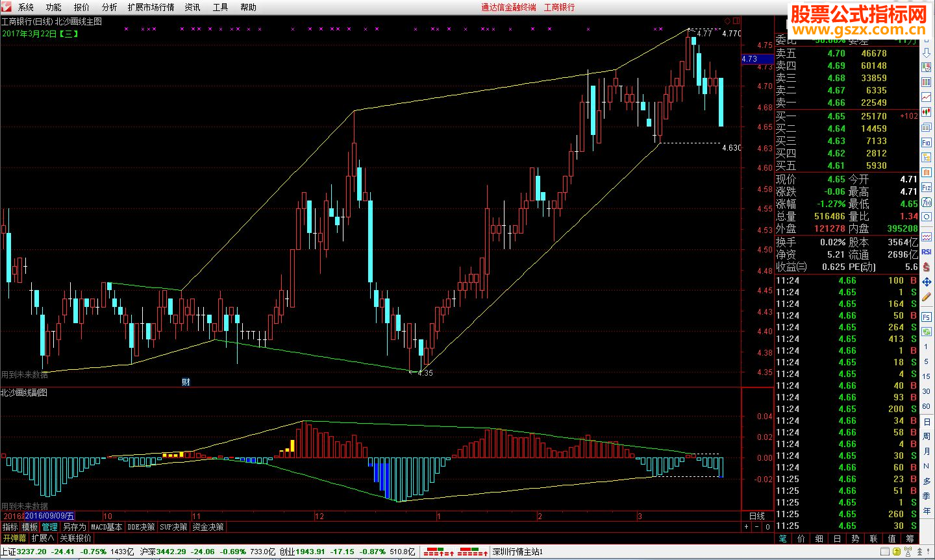The width and height of the screenshot is (935, 560).
Task: Click the 模板 template tab
Action: point(30,527)
